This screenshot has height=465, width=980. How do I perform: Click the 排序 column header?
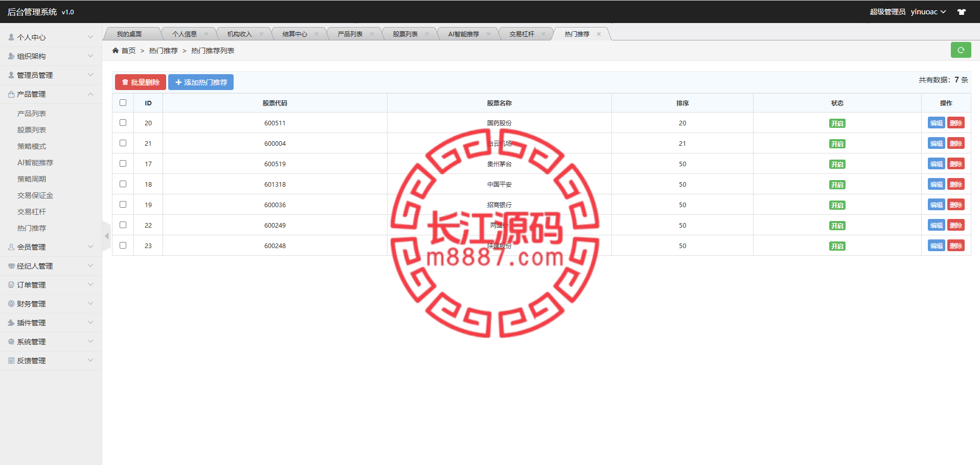coord(682,103)
